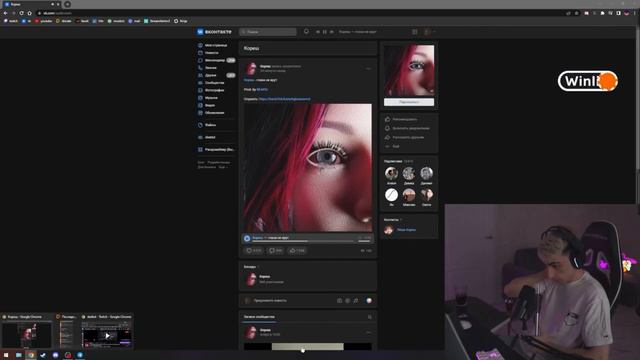Viewport: 640px width, 360px height.
Task: Like the post with the heart button
Action: [253, 251]
